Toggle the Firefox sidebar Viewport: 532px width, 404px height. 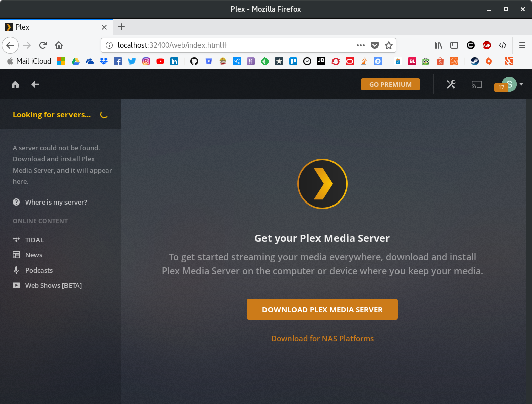click(454, 45)
